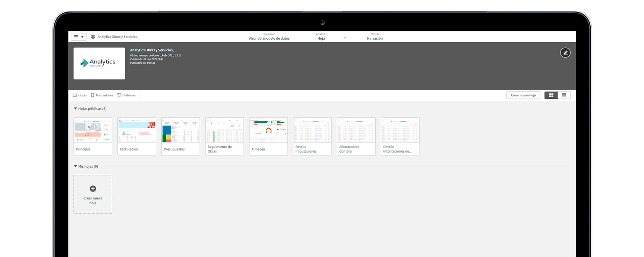Open the Facturacion sheet thumbnail

point(137,136)
